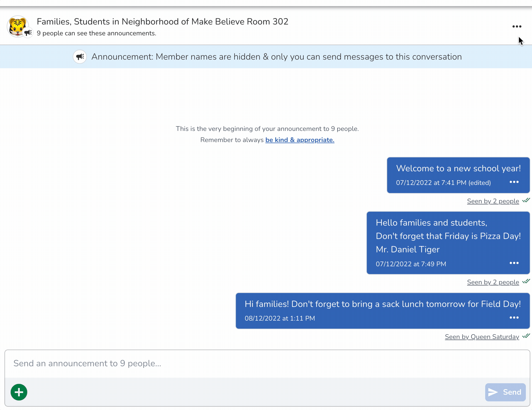
Task: Click Seen by Queen Saturday link
Action: point(482,337)
